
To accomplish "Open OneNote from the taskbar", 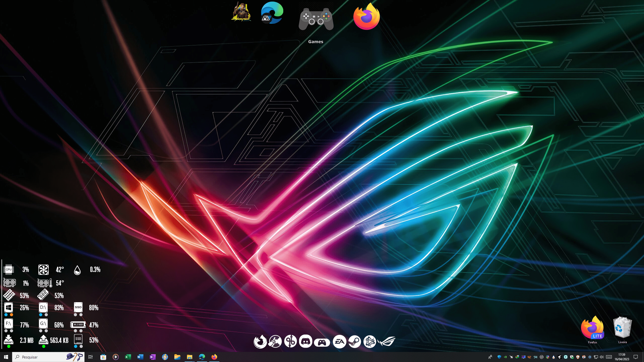I will [x=152, y=357].
